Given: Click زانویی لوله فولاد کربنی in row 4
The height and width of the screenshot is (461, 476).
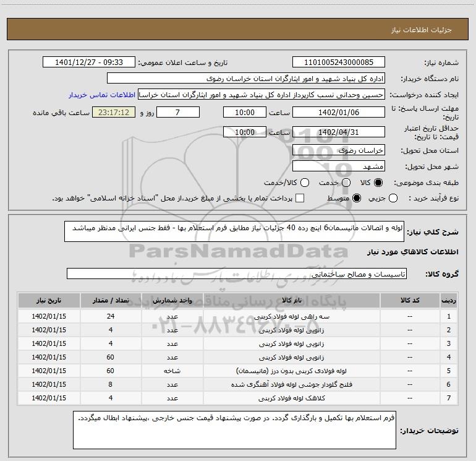Looking at the screenshot, I should coord(291,358).
